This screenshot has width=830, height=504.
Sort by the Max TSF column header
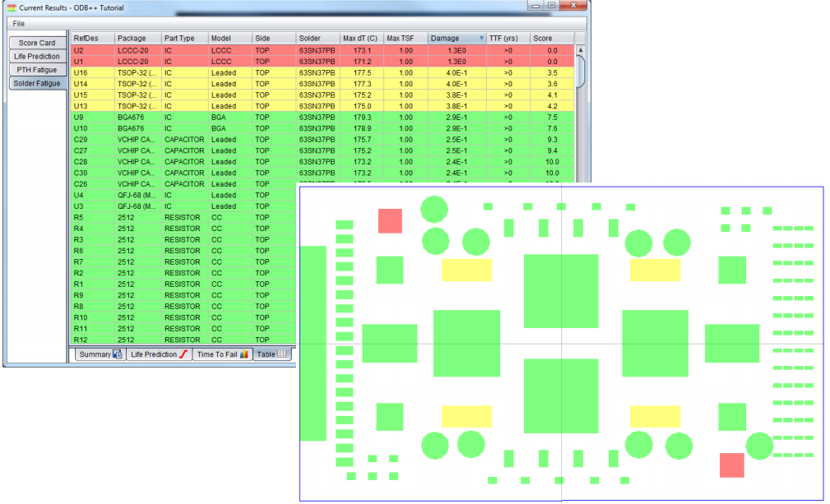(x=406, y=39)
